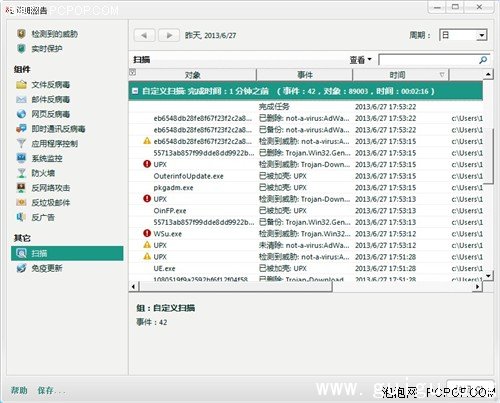The height and width of the screenshot is (403, 500).
Task: Click yellow warning icon on UPX row at 17:53:12
Action: [147, 245]
